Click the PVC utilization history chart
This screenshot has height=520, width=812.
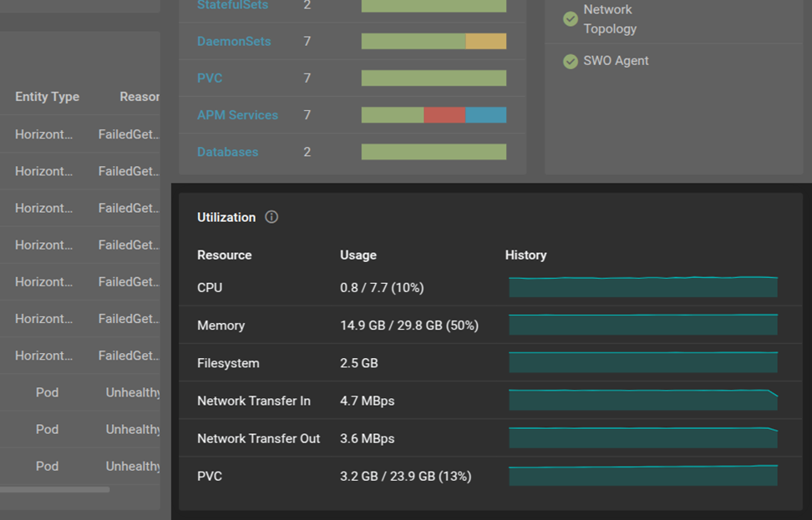pos(643,476)
